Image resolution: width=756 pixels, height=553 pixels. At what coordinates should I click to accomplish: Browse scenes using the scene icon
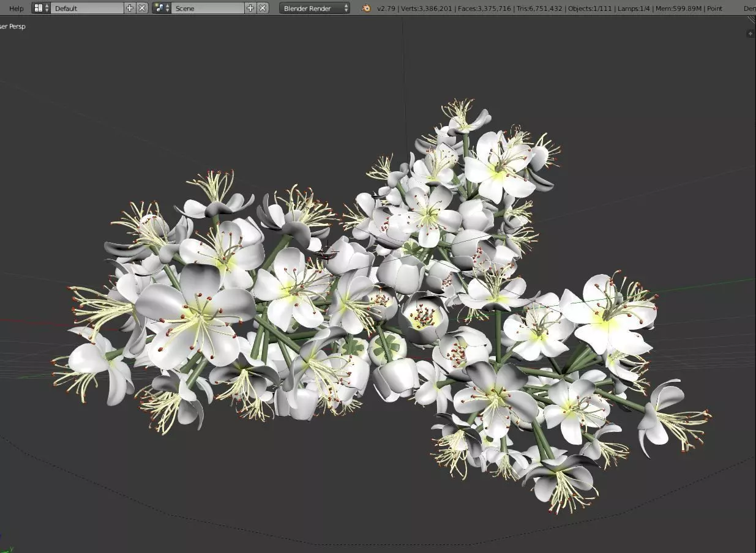[162, 8]
